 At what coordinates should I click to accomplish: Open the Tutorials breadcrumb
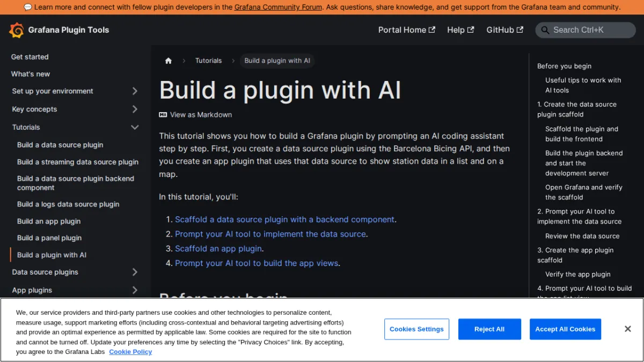pos(208,61)
